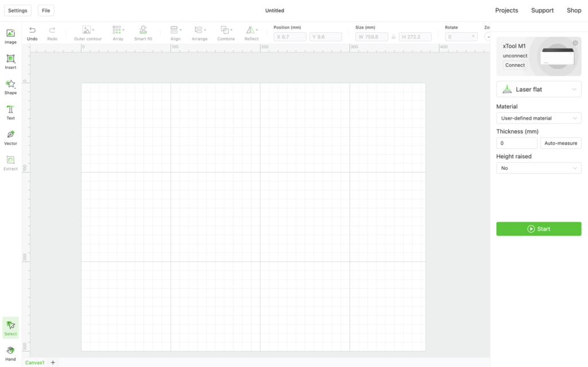Viewport: 588px width, 367px height.
Task: Expand the Height raised dropdown
Action: pyautogui.click(x=539, y=168)
